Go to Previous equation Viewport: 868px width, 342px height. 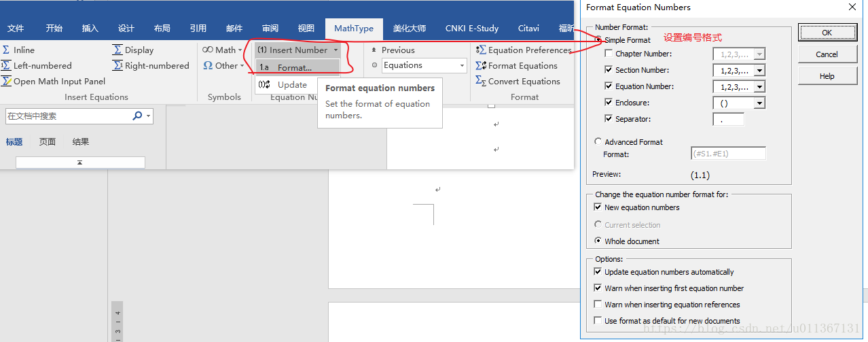click(392, 50)
